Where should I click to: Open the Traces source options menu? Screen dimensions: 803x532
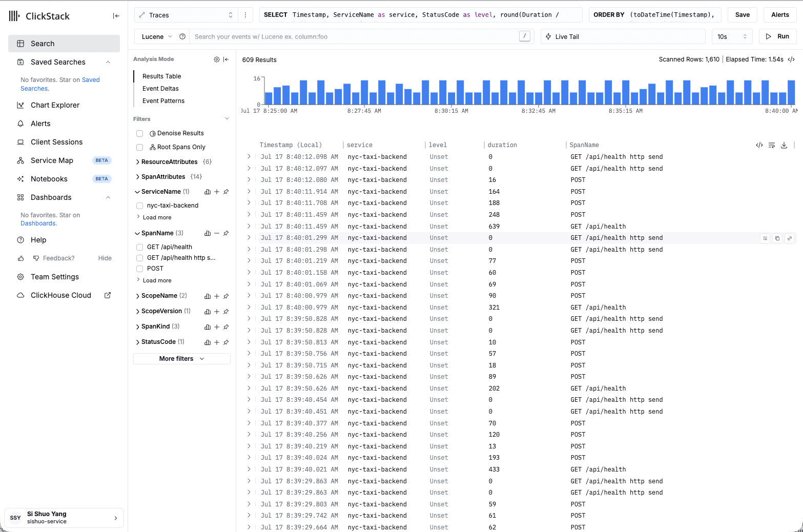click(x=245, y=15)
